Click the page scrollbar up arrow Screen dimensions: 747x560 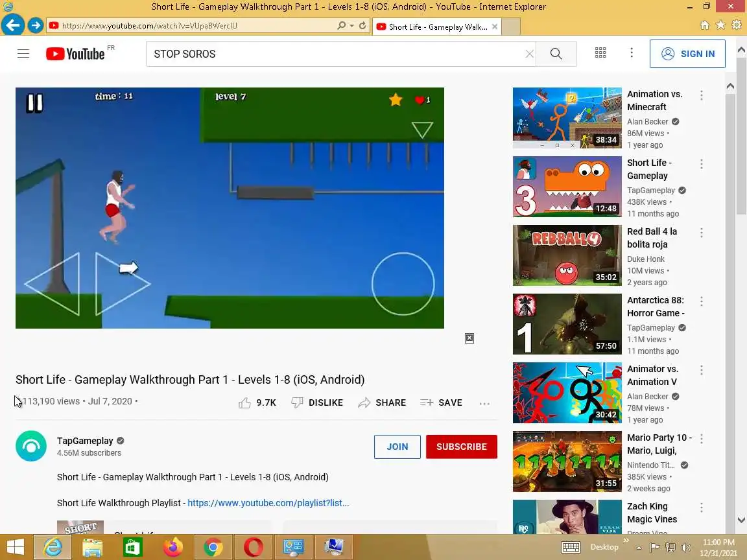coord(741,49)
